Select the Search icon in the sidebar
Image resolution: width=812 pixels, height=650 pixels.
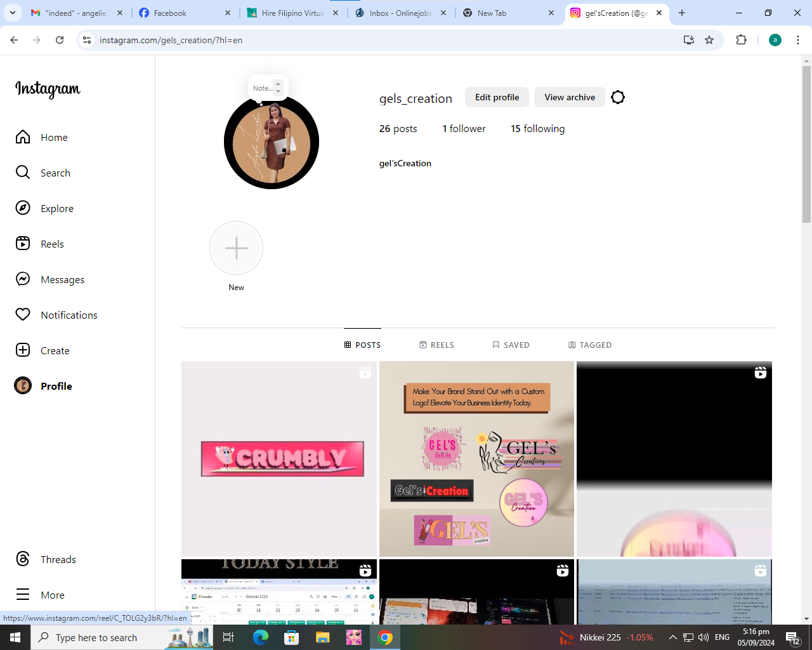click(55, 172)
